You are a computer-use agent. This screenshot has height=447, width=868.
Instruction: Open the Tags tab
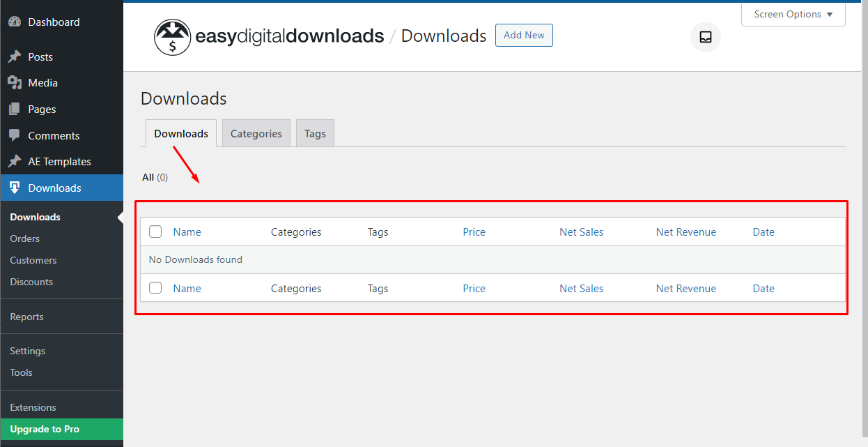click(x=315, y=132)
